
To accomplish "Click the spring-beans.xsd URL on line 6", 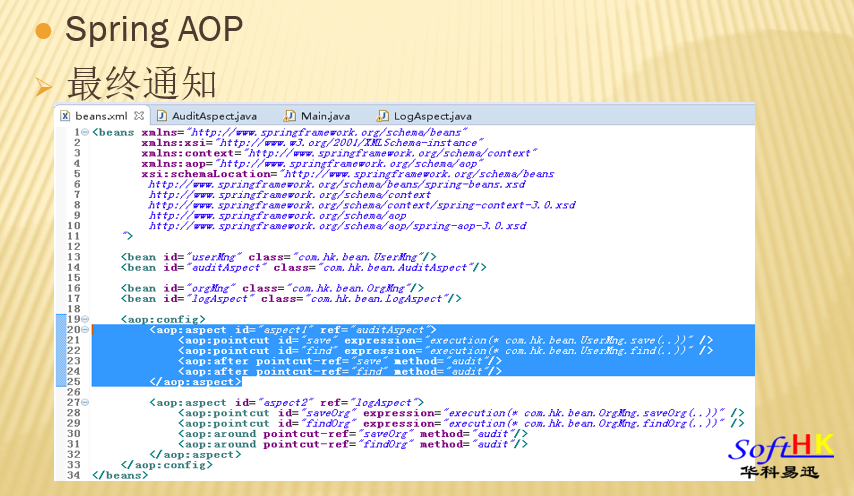I will 337,184.
